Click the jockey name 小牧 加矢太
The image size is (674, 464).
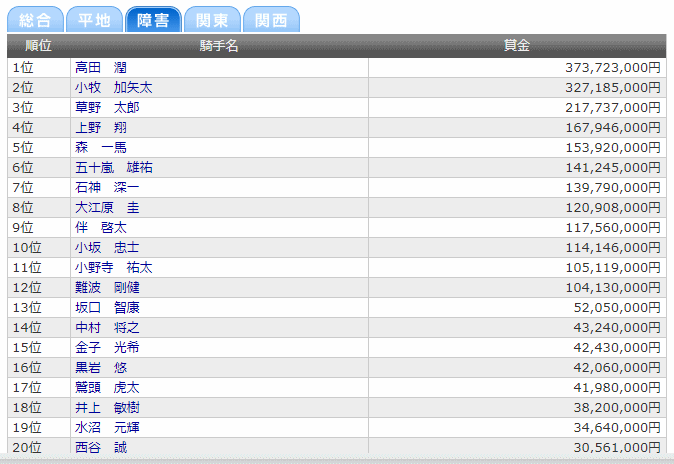113,88
